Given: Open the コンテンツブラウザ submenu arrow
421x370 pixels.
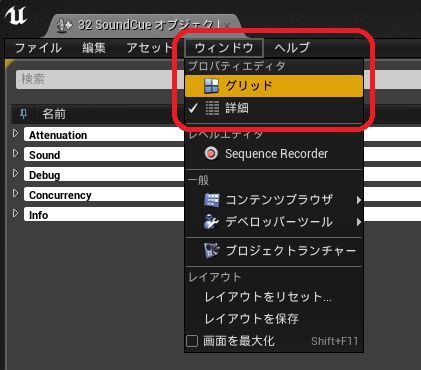Looking at the screenshot, I should [x=358, y=200].
